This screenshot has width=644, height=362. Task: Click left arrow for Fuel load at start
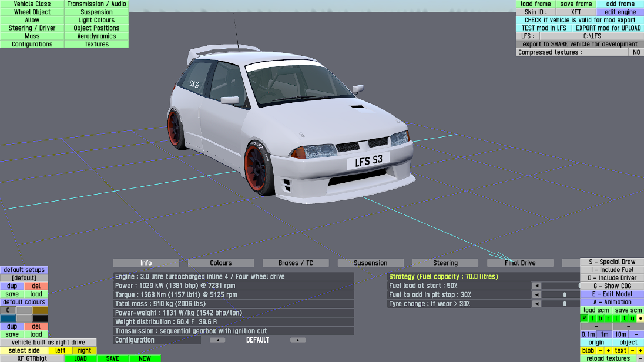tap(536, 286)
